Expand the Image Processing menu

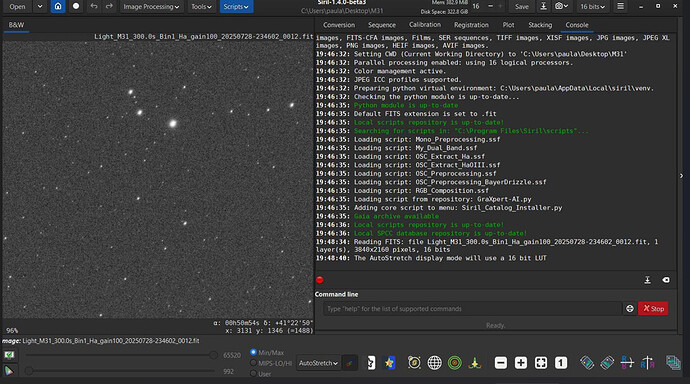tap(151, 7)
